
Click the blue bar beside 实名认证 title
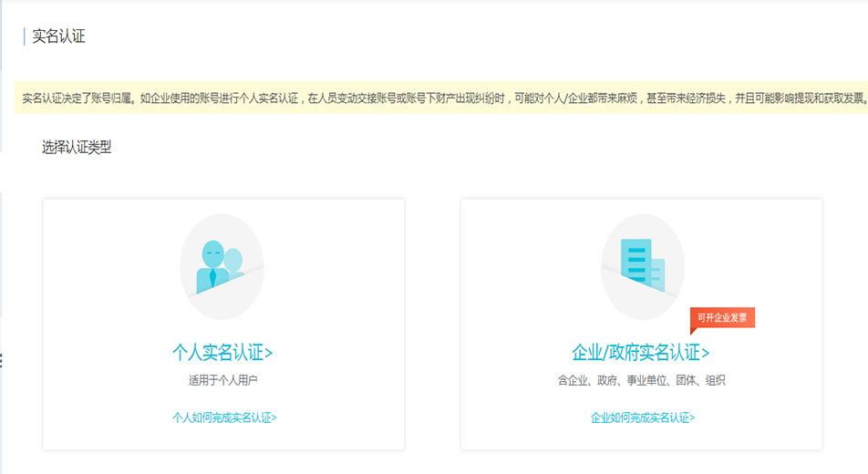[24, 36]
